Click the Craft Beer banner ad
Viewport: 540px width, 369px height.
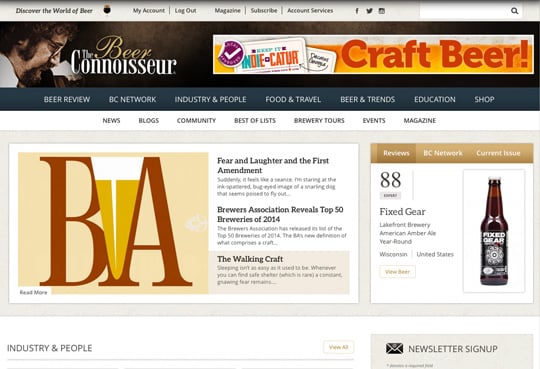click(373, 54)
